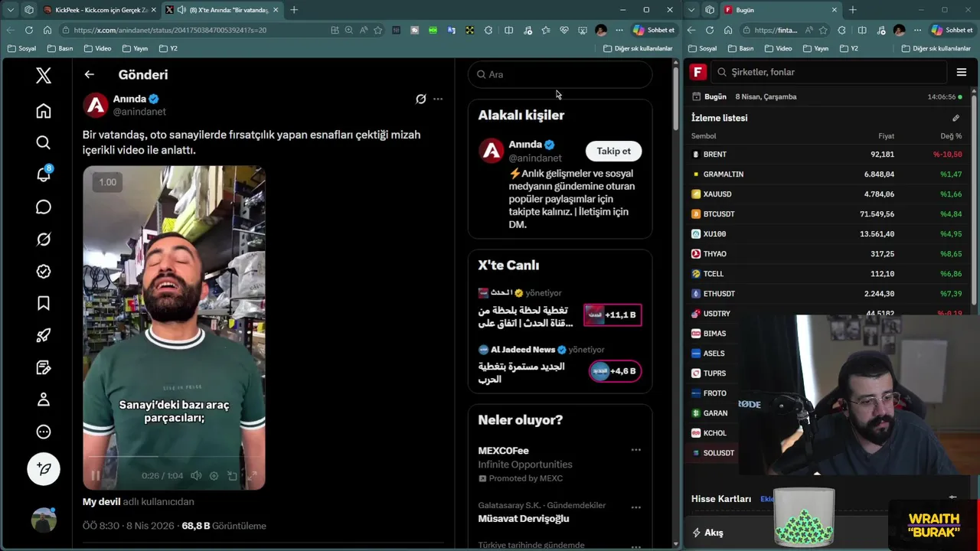Go to Home in X sidebar

[44, 111]
